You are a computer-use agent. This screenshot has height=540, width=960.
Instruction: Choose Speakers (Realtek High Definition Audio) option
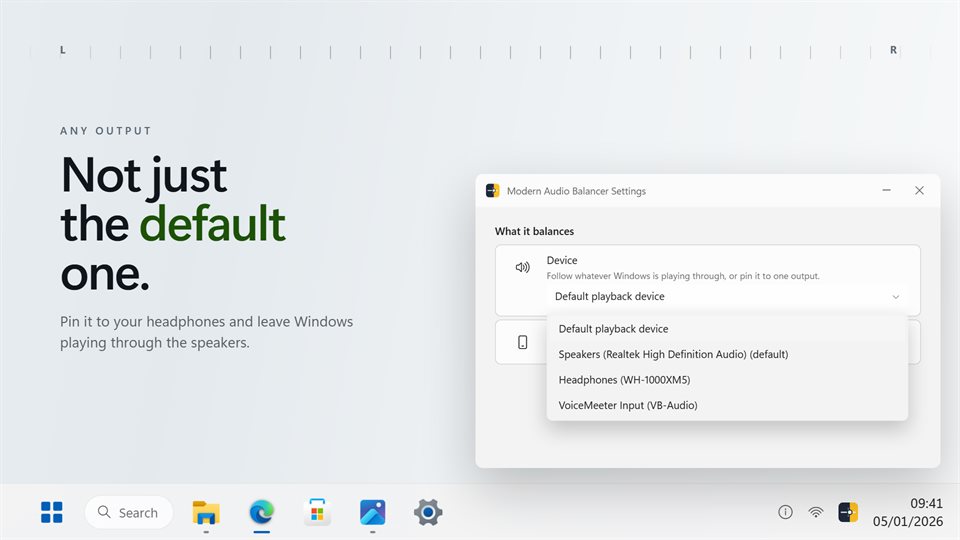[x=727, y=354]
